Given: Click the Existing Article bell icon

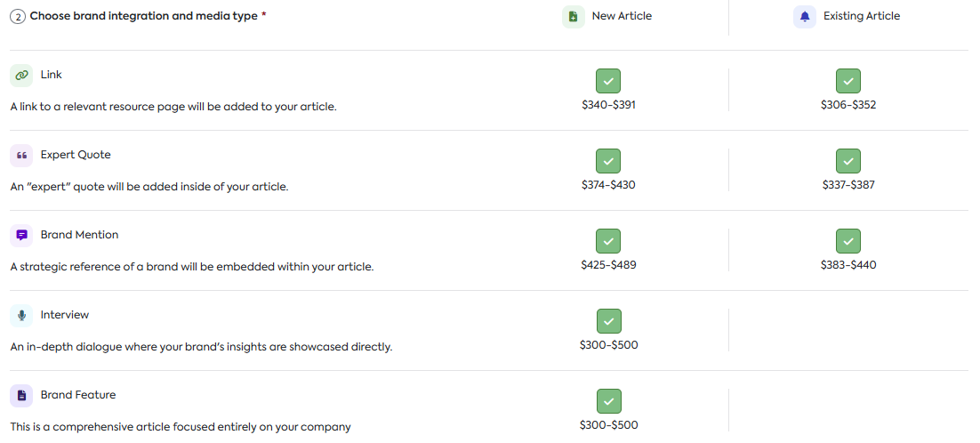Looking at the screenshot, I should point(805,17).
